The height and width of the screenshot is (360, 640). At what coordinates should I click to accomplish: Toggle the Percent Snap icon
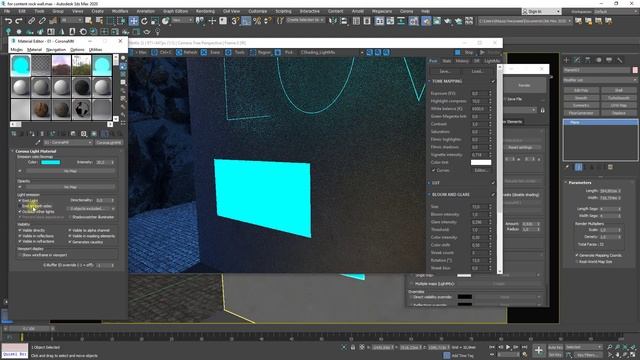(x=257, y=21)
